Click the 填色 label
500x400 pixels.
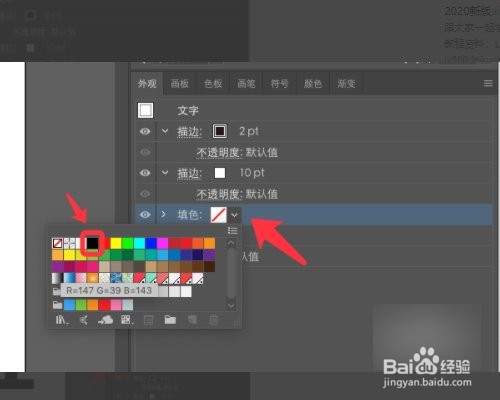189,215
